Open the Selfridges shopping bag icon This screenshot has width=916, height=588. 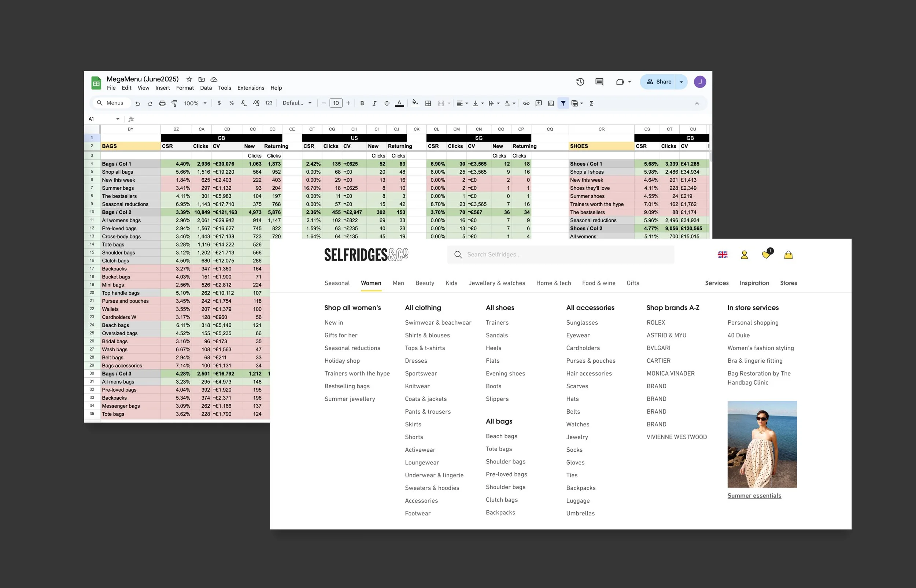tap(788, 255)
